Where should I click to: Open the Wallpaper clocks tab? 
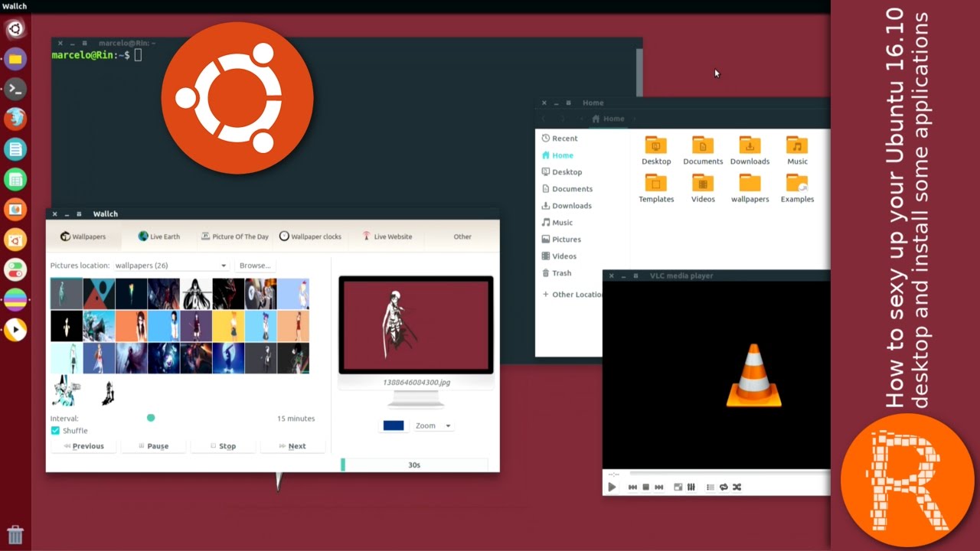(x=310, y=236)
